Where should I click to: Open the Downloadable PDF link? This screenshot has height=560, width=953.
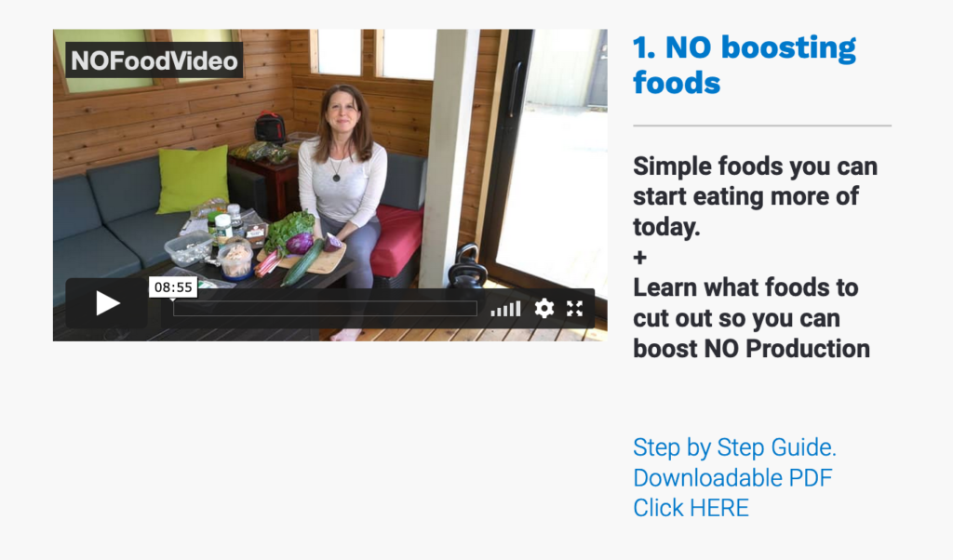click(x=732, y=478)
